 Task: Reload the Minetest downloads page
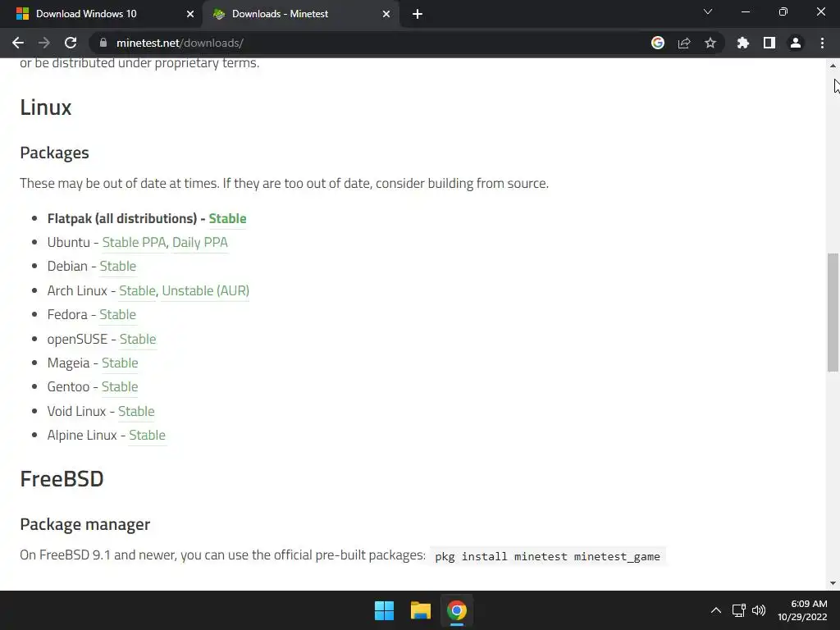tap(71, 43)
